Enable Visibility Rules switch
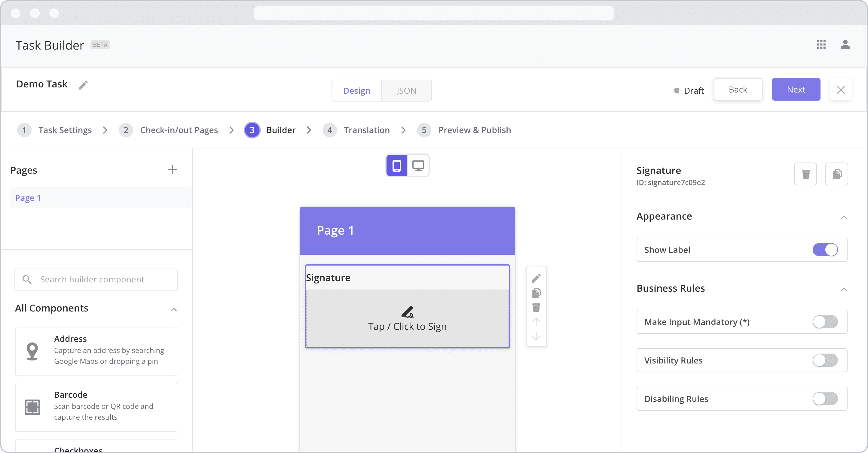Viewport: 868px width, 453px height. pyautogui.click(x=825, y=360)
